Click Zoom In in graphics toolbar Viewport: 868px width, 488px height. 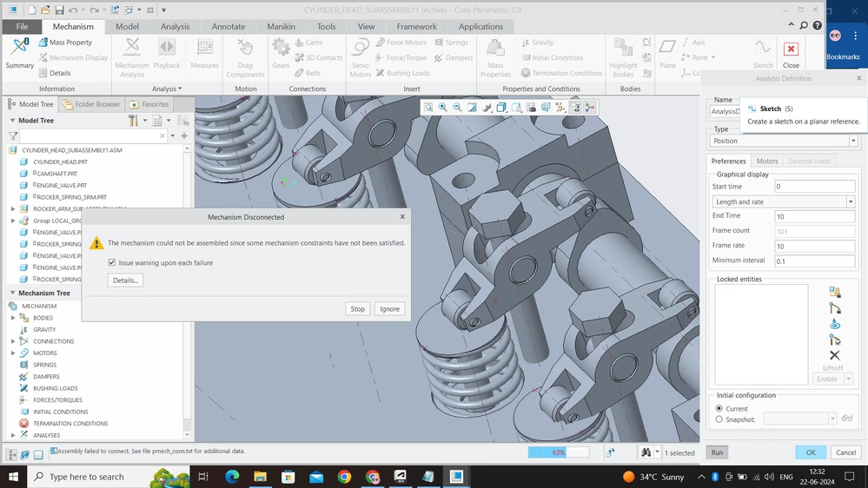click(x=443, y=108)
